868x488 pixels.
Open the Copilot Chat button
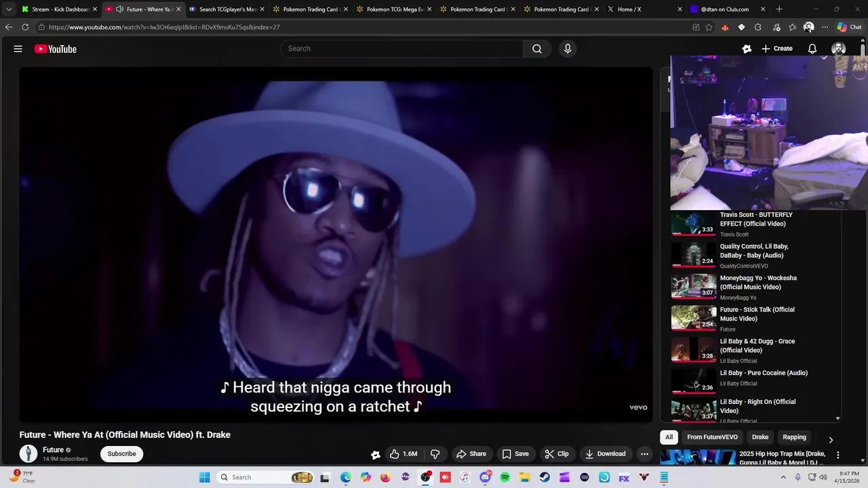pos(849,27)
